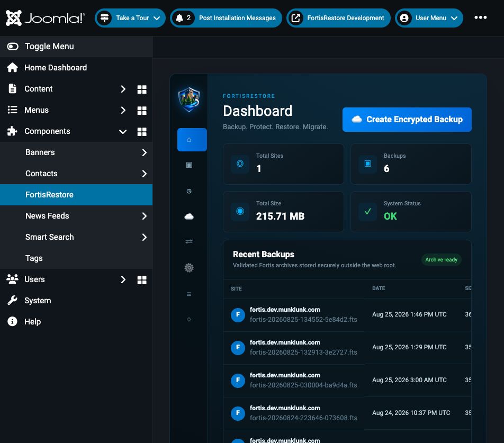Click the User Menu avatar icon
Viewport: 504px width, 443px height.
click(404, 18)
